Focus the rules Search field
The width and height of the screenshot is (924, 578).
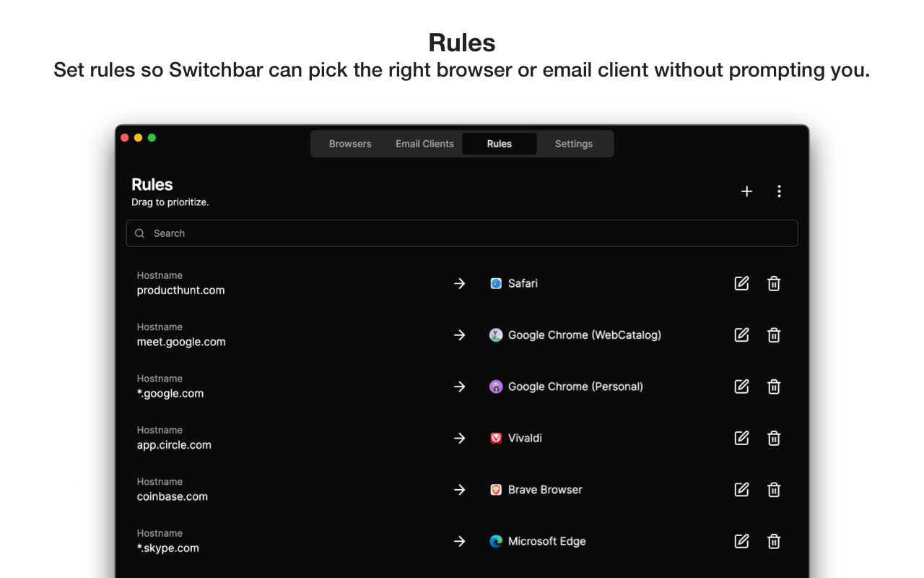point(462,233)
